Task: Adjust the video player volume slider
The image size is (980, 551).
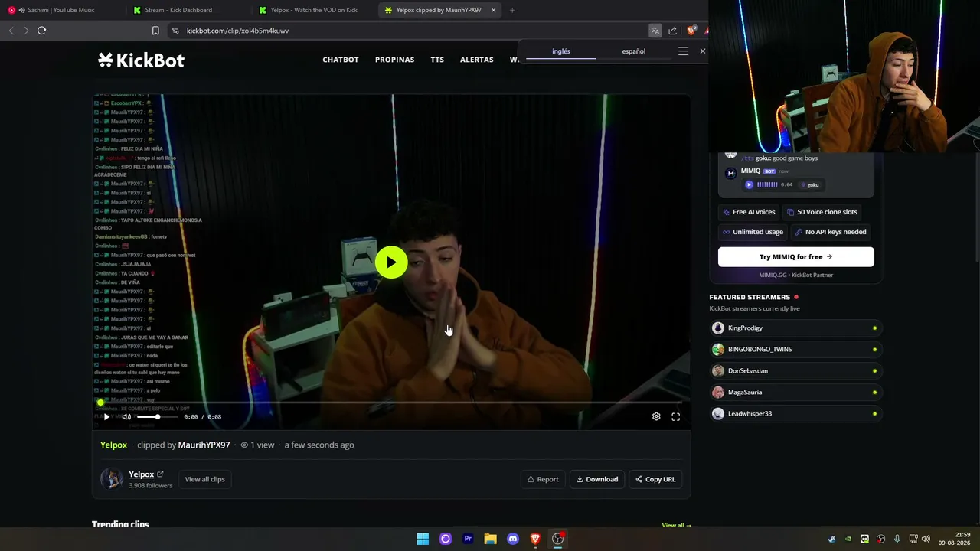Action: [x=158, y=417]
